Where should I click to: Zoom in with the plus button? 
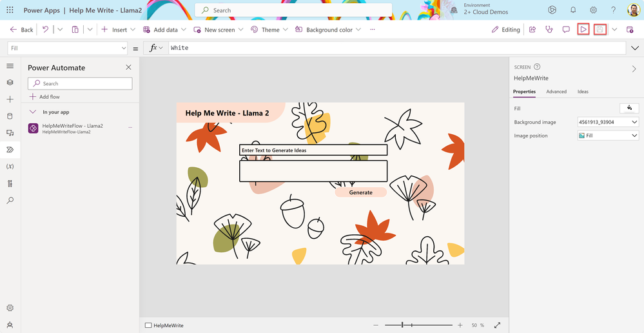(460, 325)
